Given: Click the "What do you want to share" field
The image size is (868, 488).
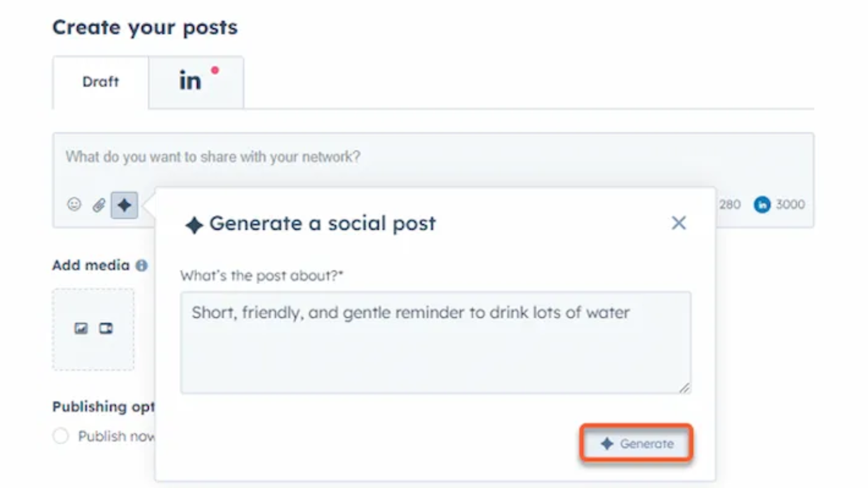Looking at the screenshot, I should (x=381, y=157).
